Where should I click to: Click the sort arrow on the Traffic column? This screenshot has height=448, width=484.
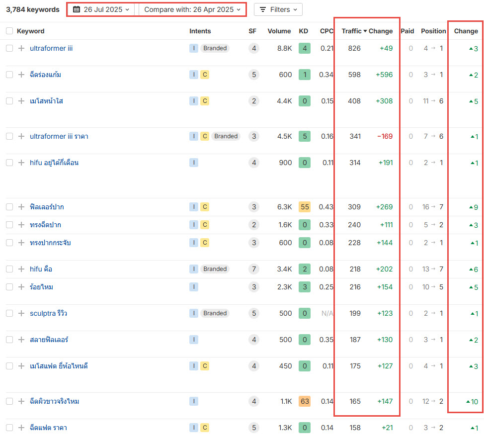pyautogui.click(x=364, y=31)
